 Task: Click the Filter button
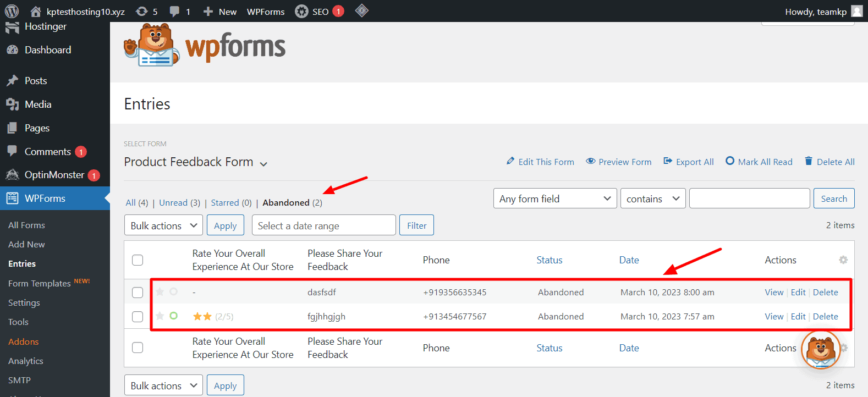[x=416, y=225]
